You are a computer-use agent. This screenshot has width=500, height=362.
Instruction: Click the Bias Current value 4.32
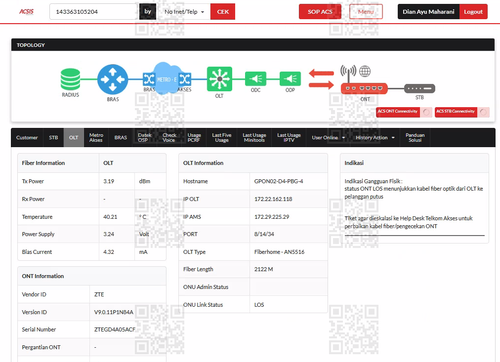[109, 252]
